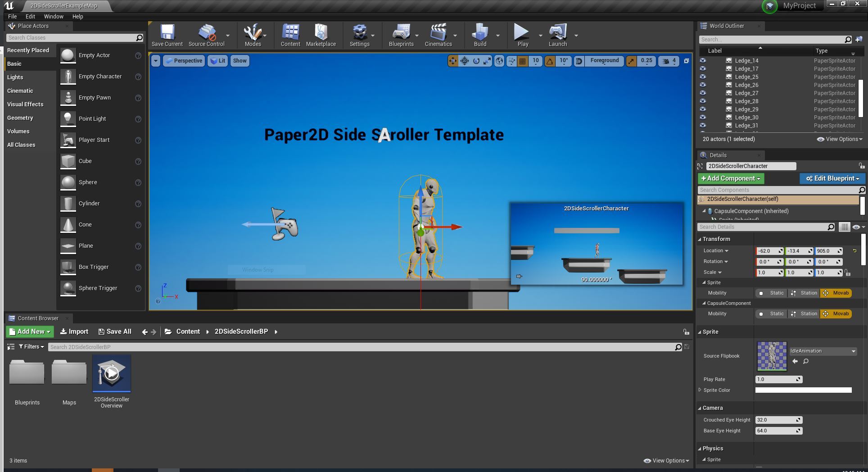The height and width of the screenshot is (472, 868).
Task: Hide Ledge_14 using its eye icon
Action: click(703, 61)
